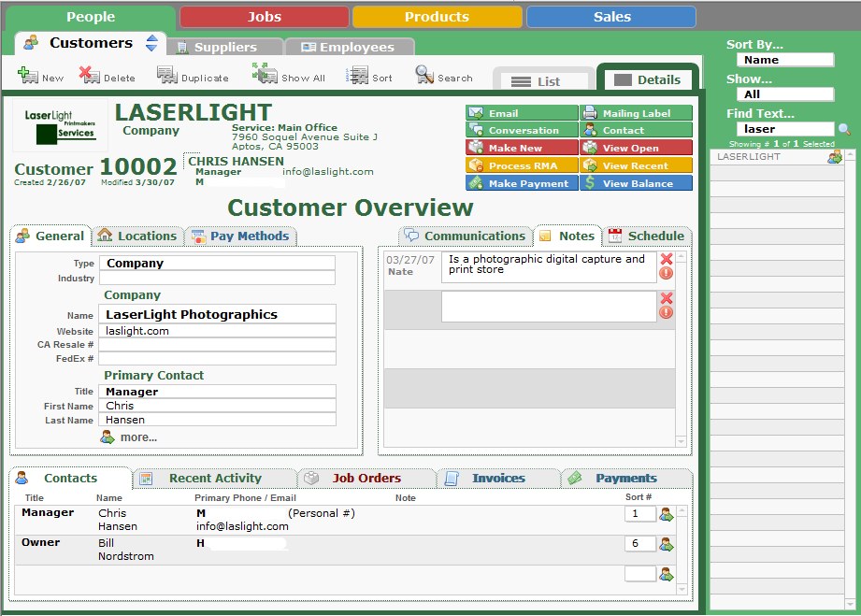
Task: Click the Contact button
Action: pyautogui.click(x=636, y=130)
